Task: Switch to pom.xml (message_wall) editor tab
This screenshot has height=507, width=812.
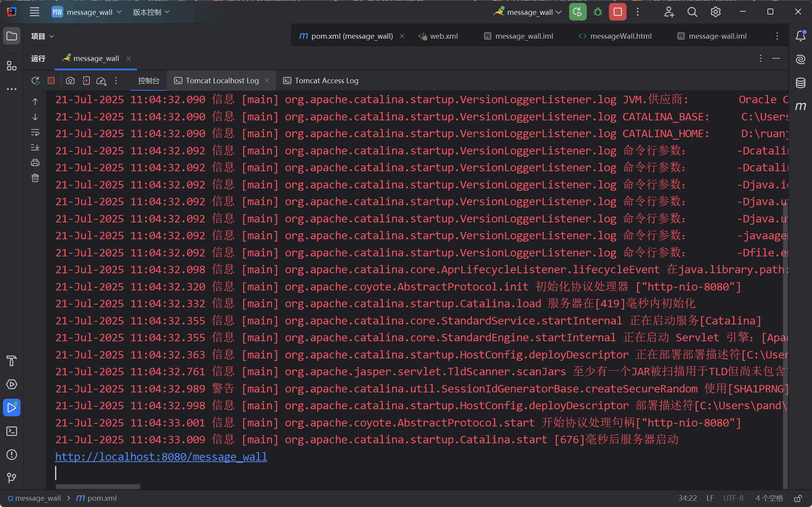Action: point(352,36)
